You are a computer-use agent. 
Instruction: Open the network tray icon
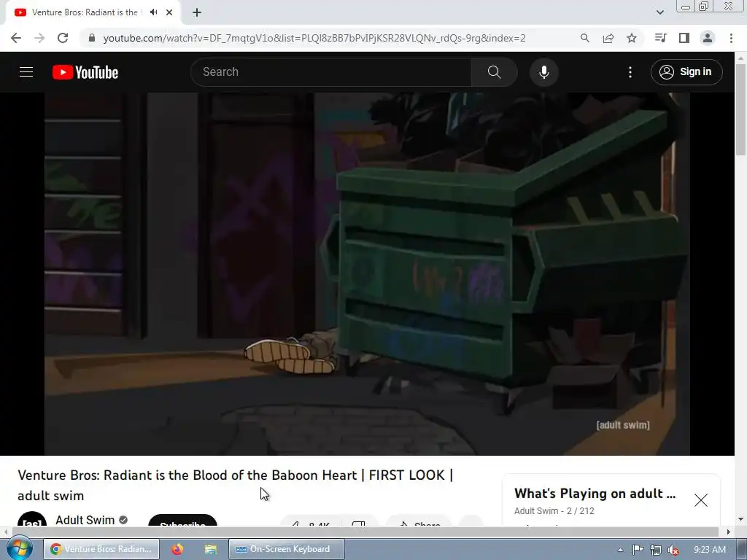pyautogui.click(x=656, y=550)
